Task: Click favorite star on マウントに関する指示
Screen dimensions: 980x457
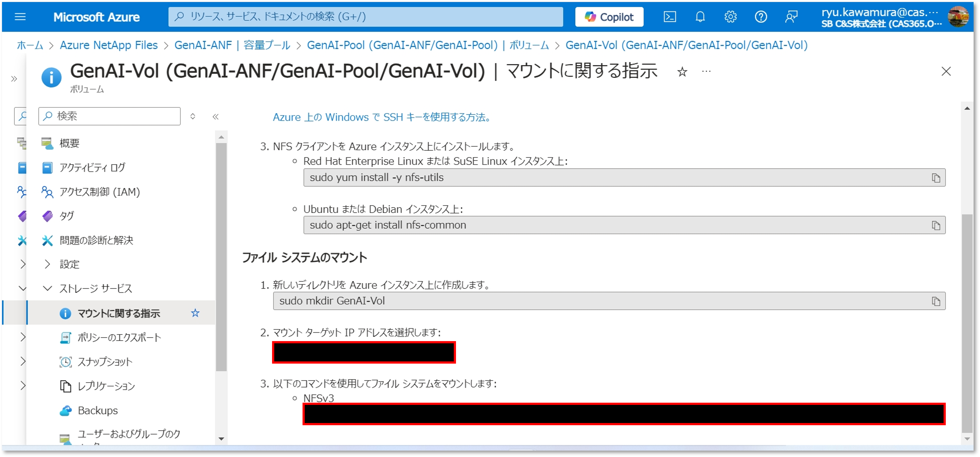Action: pyautogui.click(x=195, y=313)
